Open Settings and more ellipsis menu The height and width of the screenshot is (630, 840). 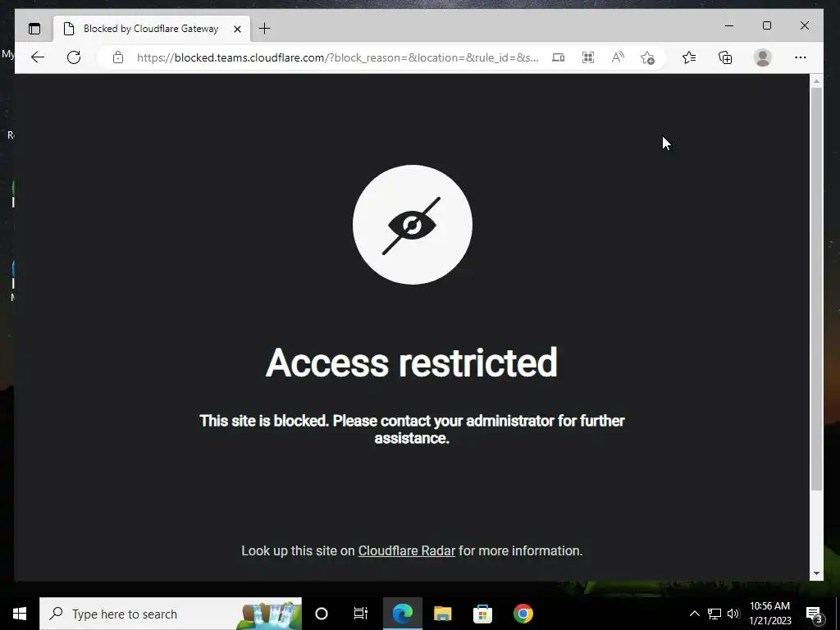(801, 57)
